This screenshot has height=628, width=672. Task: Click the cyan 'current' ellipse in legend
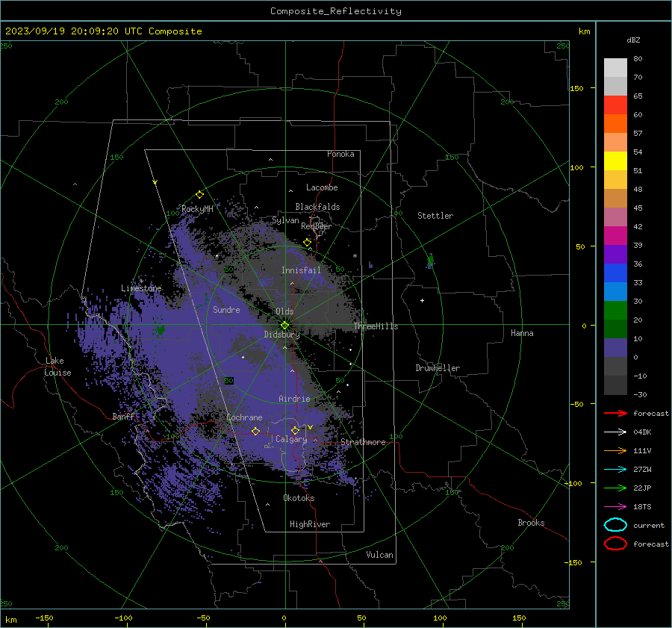coord(615,525)
